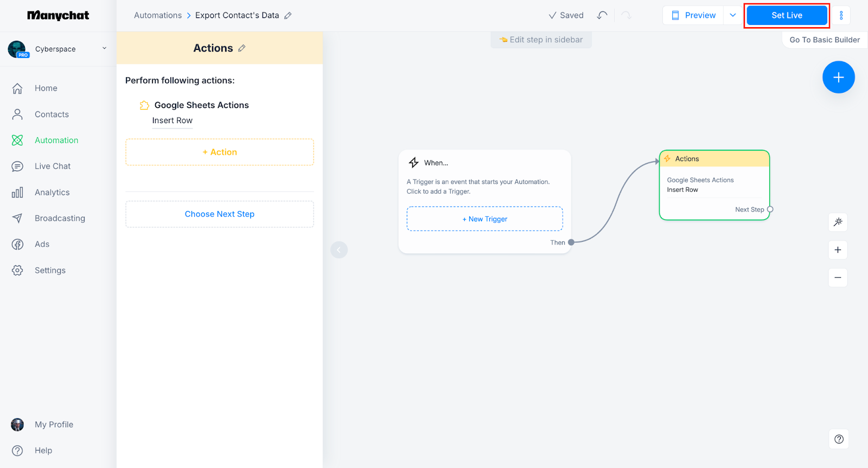Open Broadcasting section
Viewport: 868px width, 468px height.
(x=60, y=219)
